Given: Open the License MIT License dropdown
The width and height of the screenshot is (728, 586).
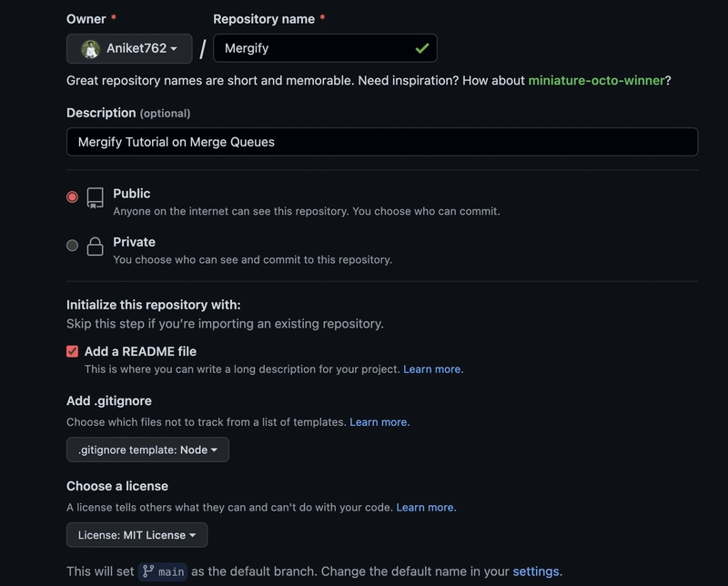Looking at the screenshot, I should click(137, 535).
